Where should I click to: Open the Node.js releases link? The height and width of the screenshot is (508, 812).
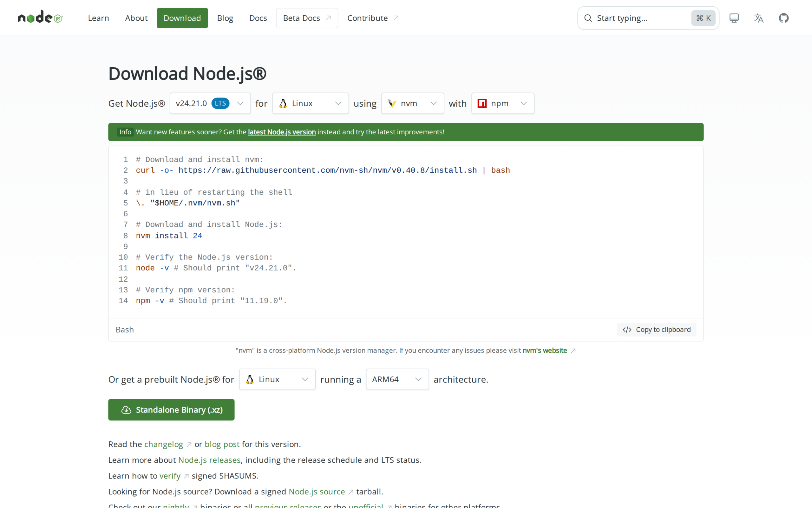click(x=209, y=460)
